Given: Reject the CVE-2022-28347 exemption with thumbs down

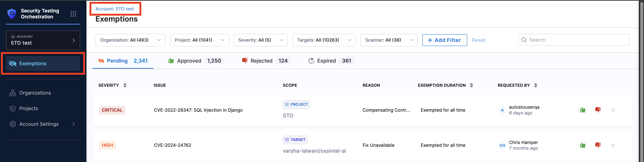Looking at the screenshot, I should pos(598,110).
